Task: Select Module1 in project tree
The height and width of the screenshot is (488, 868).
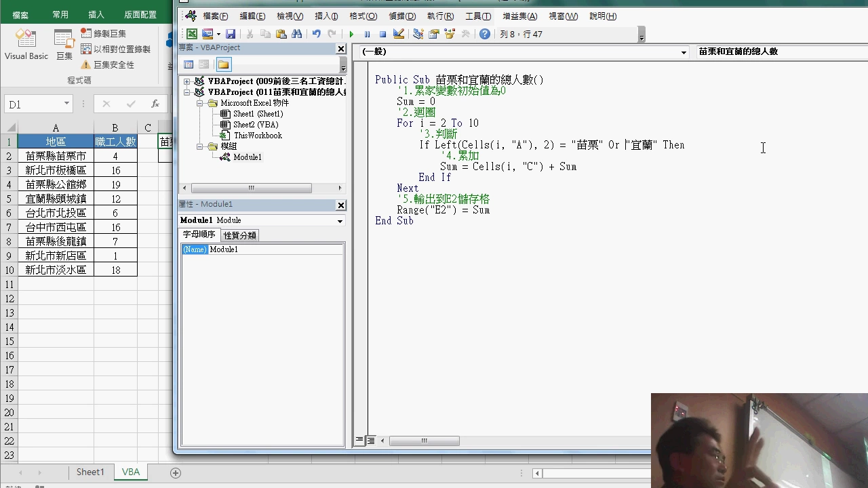Action: pyautogui.click(x=247, y=157)
